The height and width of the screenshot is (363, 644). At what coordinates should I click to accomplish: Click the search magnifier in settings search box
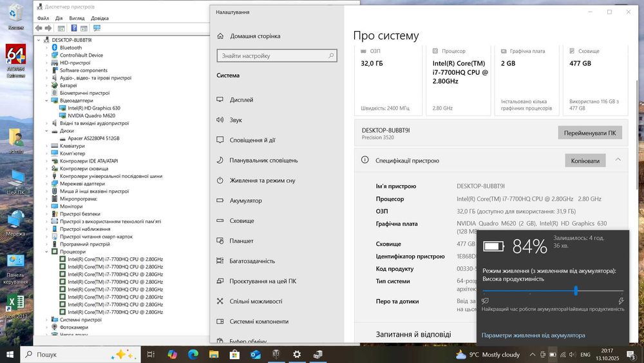point(331,55)
